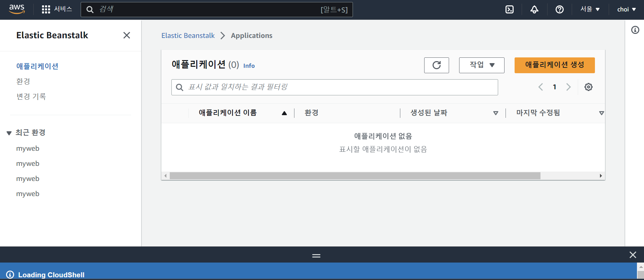Open the notifications bell
The image size is (644, 280).
(x=534, y=9)
